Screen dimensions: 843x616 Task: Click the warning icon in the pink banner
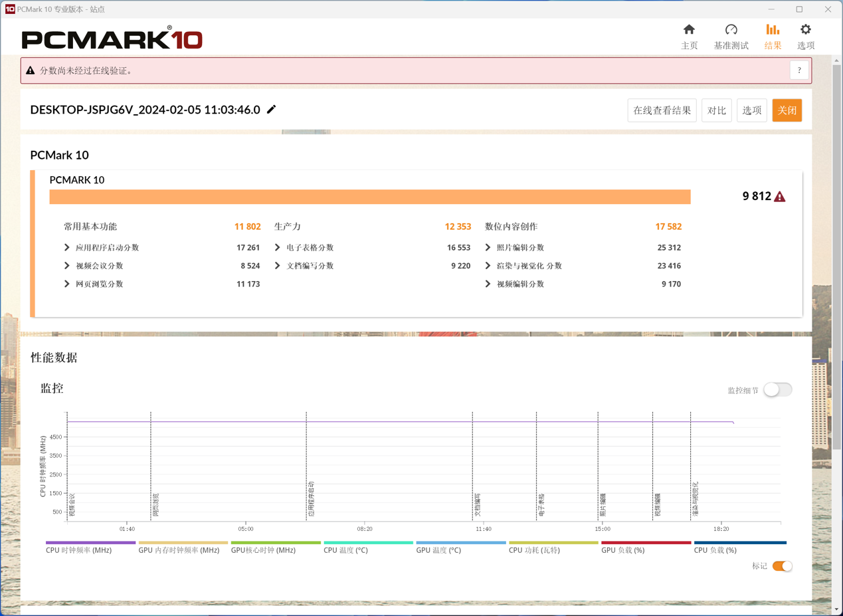(31, 70)
